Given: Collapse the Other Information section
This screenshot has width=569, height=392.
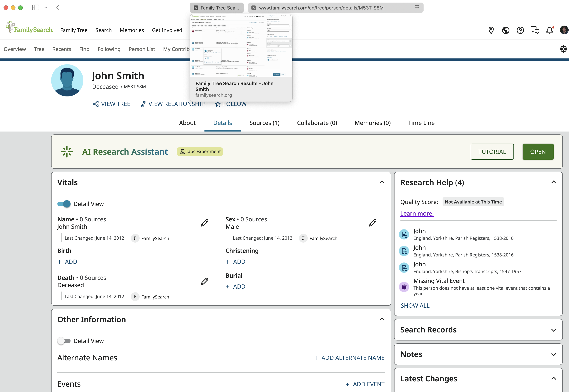Looking at the screenshot, I should [382, 319].
